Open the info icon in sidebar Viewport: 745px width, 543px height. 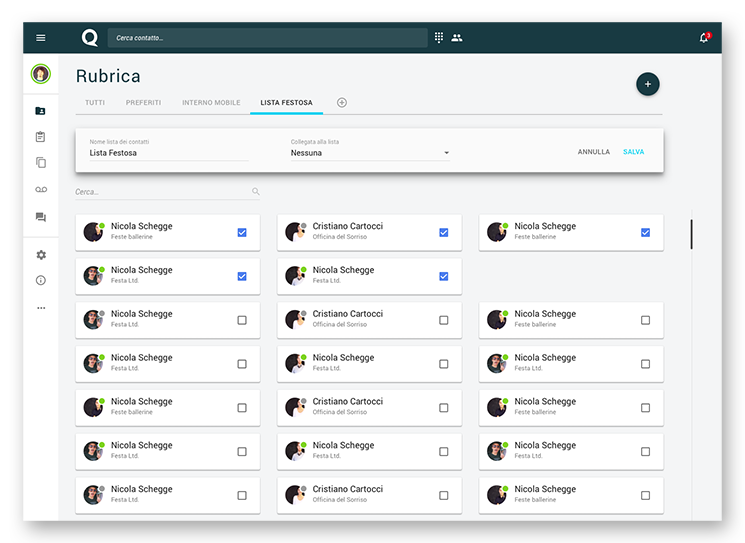tap(41, 280)
